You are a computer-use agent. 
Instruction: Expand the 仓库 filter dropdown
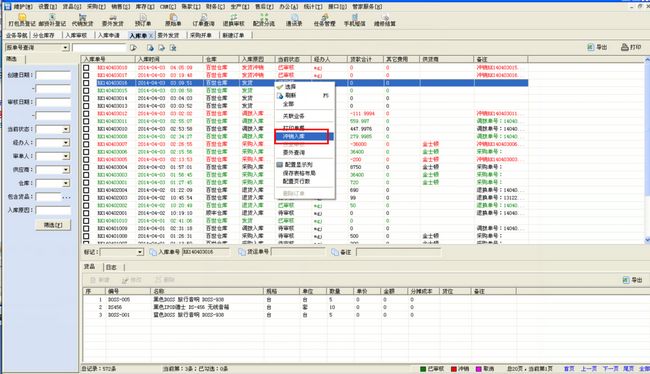pos(66,183)
